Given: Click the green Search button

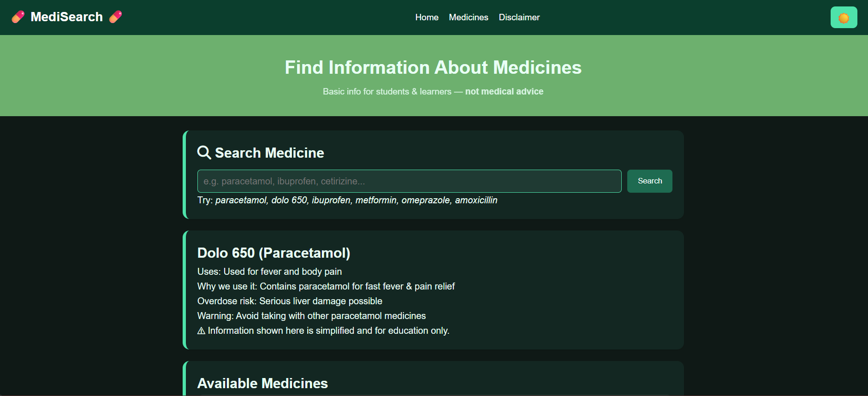Looking at the screenshot, I should (649, 181).
